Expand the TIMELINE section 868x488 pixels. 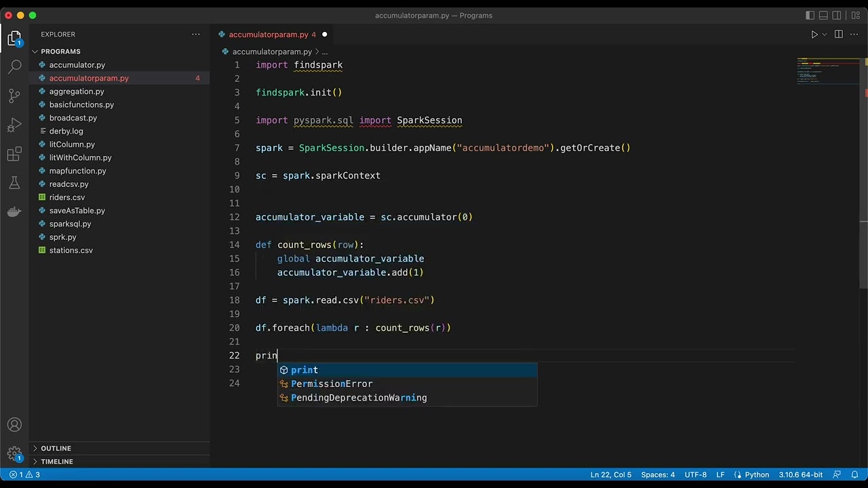pyautogui.click(x=119, y=462)
